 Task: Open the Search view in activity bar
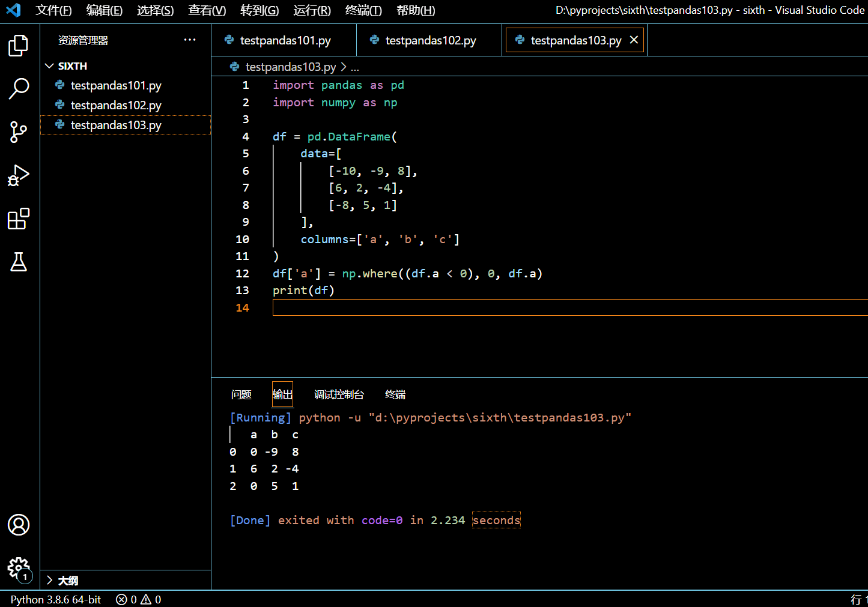(x=19, y=89)
